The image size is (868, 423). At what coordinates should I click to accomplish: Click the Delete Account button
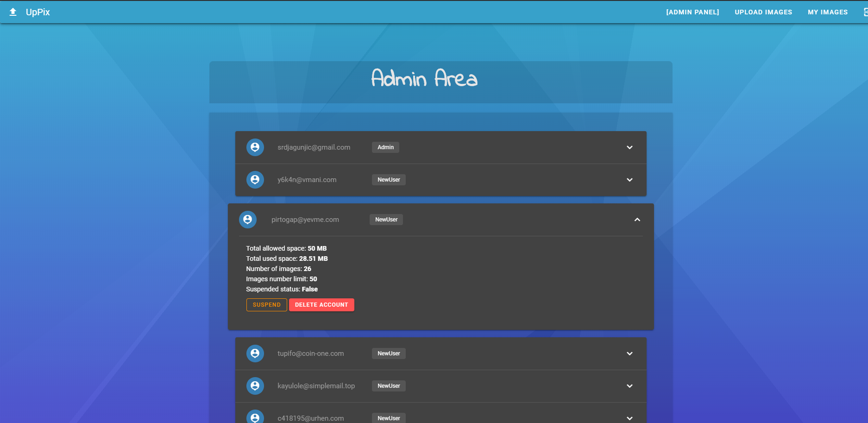point(321,305)
